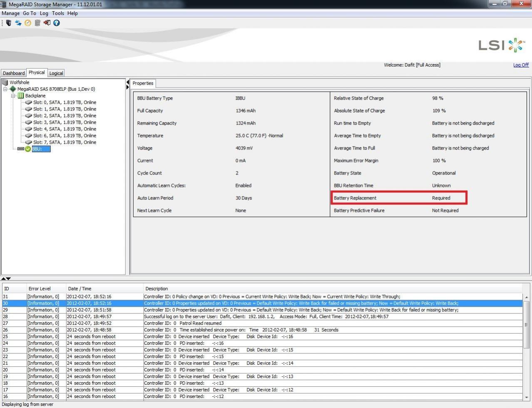Select log entry 27 Patrol Read resumed

(x=262, y=323)
